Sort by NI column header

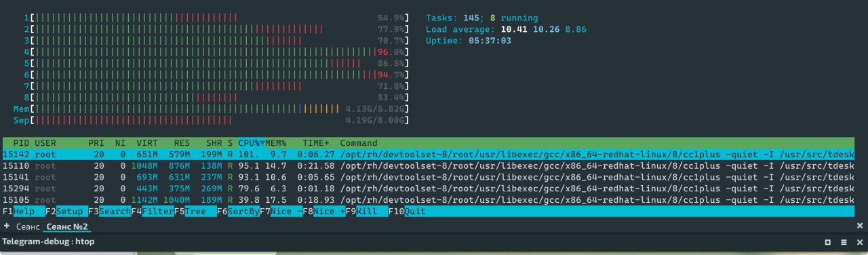click(x=120, y=143)
